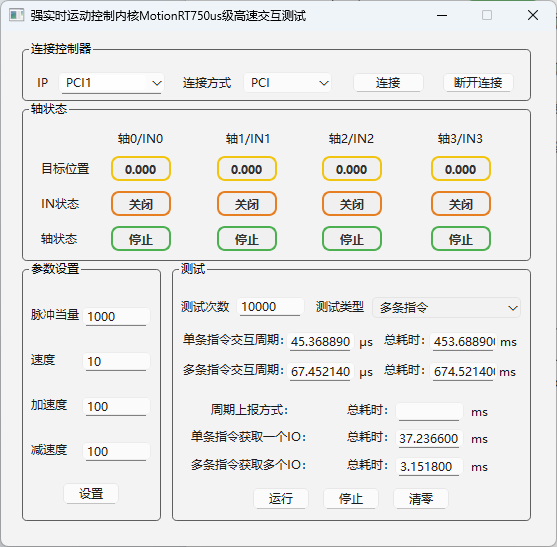Screen dimensions: 557x547
Task: Click the 设置 button in parameters
Action: pos(91,493)
